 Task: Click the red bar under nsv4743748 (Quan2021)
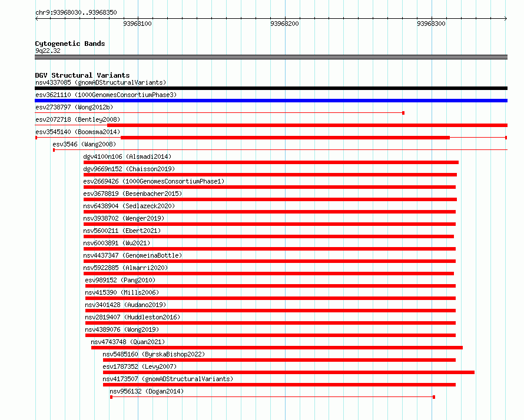277,348
